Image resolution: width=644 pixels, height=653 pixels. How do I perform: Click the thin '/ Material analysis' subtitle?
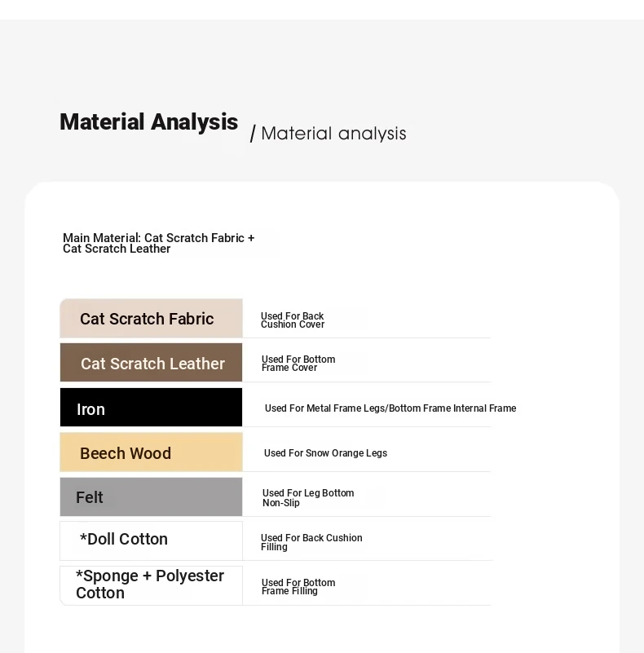pyautogui.click(x=328, y=134)
